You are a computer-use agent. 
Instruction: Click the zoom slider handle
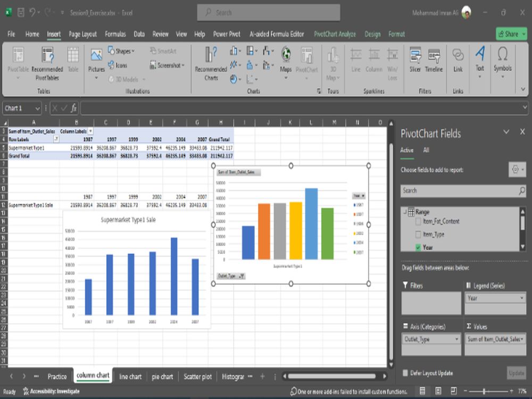coord(484,391)
